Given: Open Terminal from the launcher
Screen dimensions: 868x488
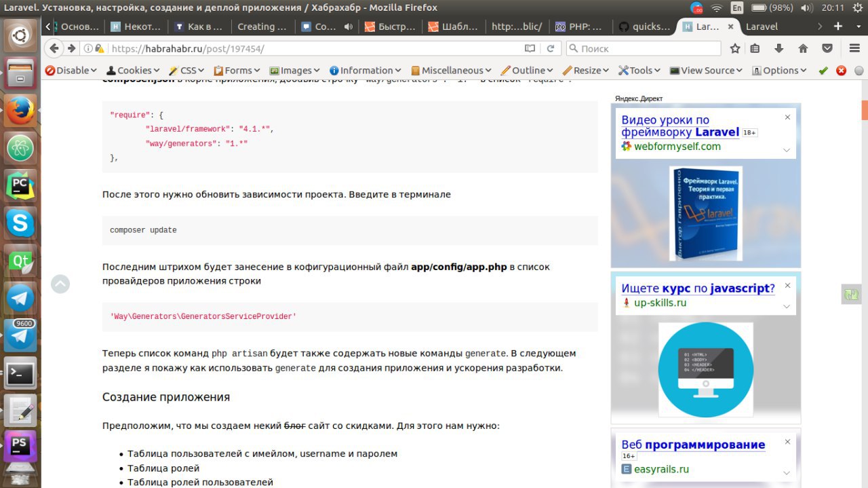Looking at the screenshot, I should pos(20,373).
